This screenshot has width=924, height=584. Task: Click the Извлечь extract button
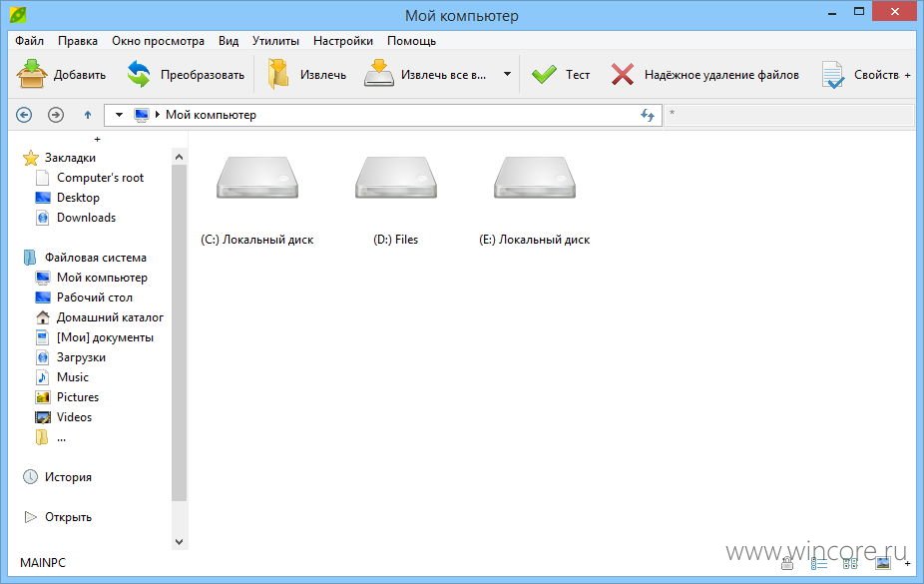[306, 74]
